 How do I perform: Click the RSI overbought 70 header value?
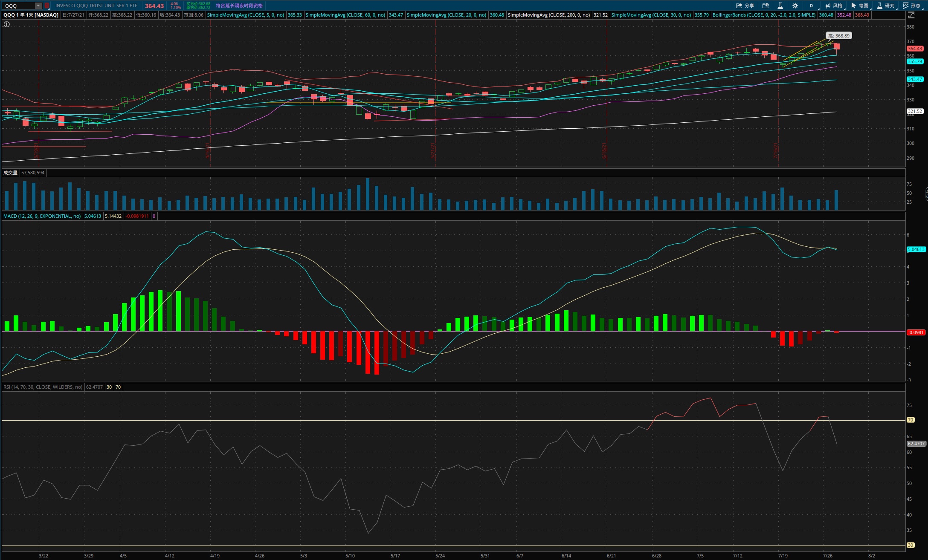point(118,387)
